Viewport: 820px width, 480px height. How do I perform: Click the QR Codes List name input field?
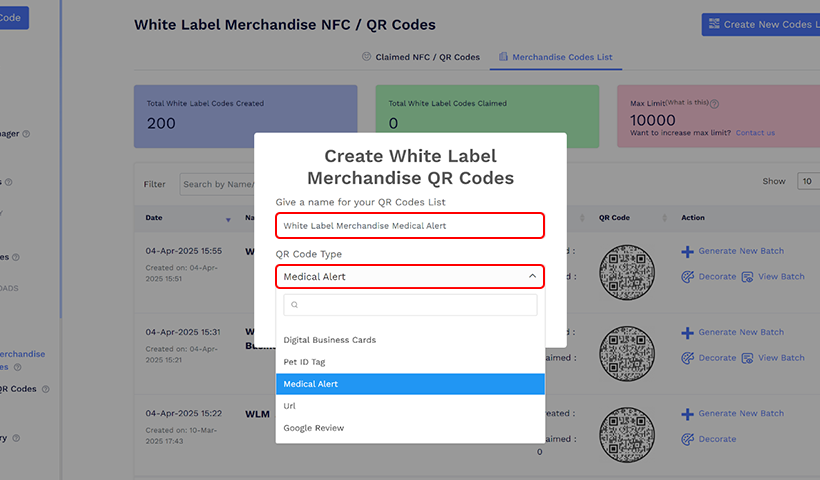pyautogui.click(x=410, y=226)
